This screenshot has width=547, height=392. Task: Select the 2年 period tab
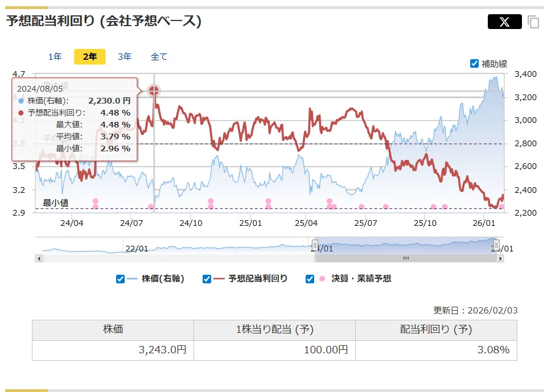[90, 56]
